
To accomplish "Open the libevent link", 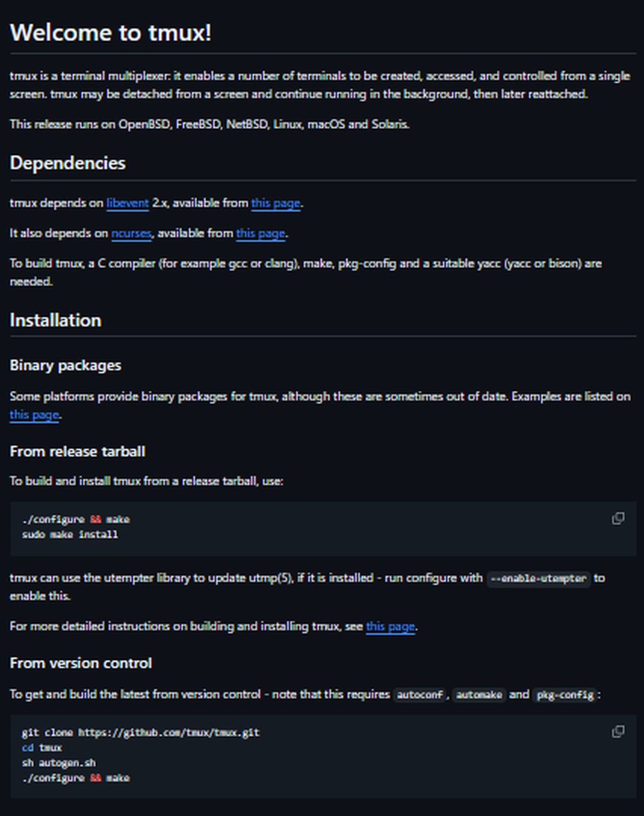I will click(x=128, y=203).
